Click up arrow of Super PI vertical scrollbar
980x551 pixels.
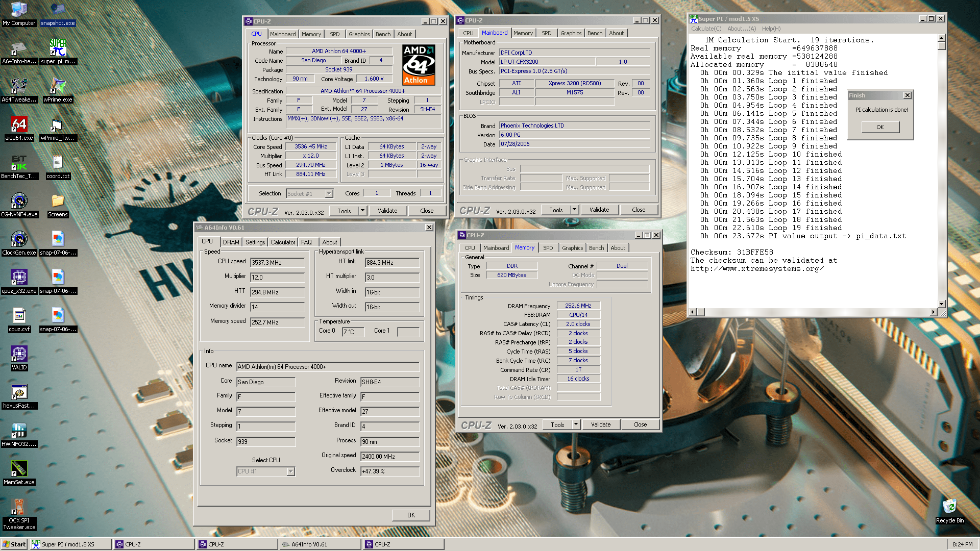(941, 38)
